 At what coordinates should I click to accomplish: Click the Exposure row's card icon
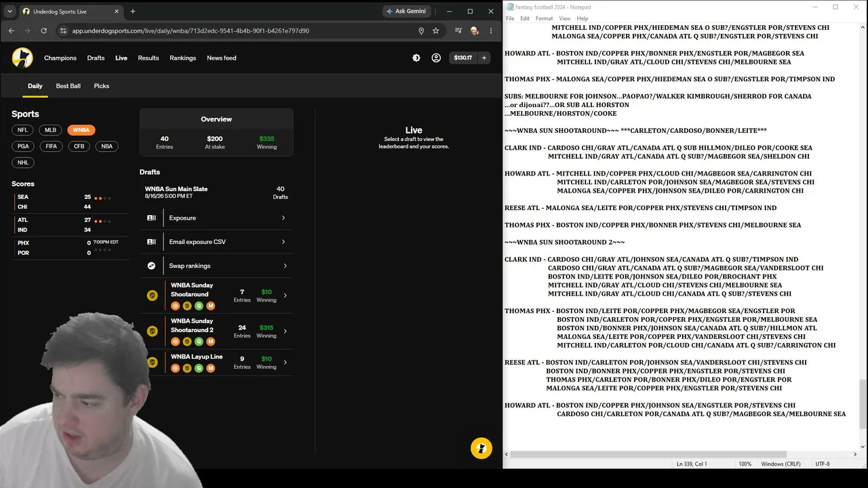(151, 218)
